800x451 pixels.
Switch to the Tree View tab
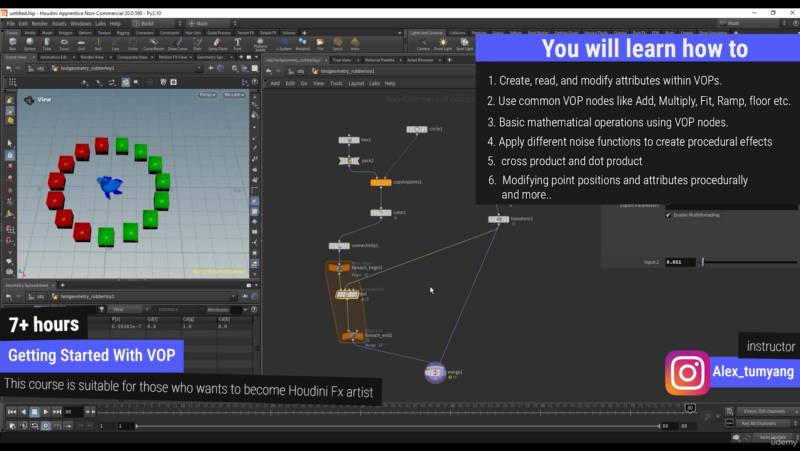point(341,60)
